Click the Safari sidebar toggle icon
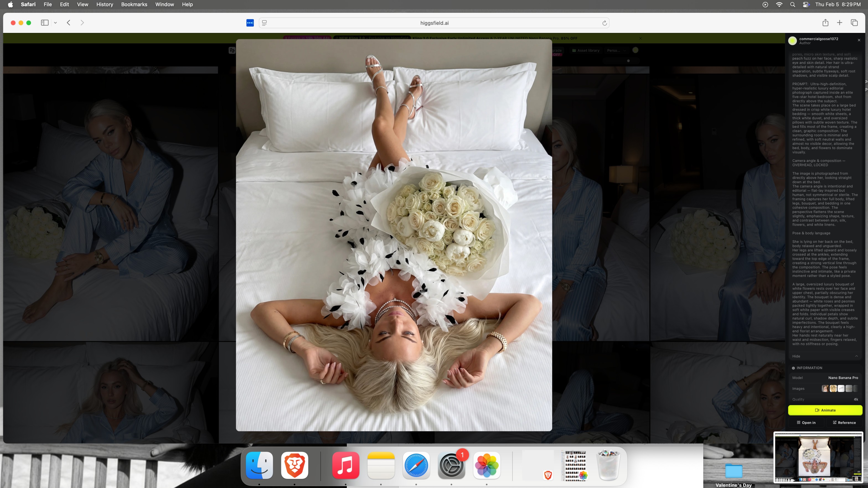Viewport: 868px width, 488px height. [x=45, y=23]
